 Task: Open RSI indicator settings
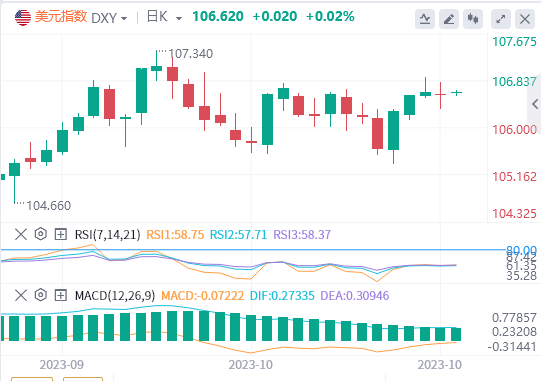coord(41,234)
